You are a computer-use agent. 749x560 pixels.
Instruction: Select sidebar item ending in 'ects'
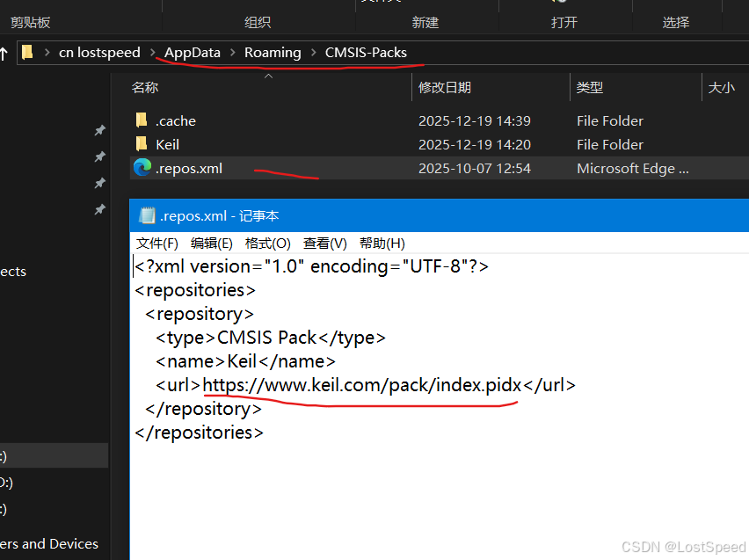coord(13,272)
